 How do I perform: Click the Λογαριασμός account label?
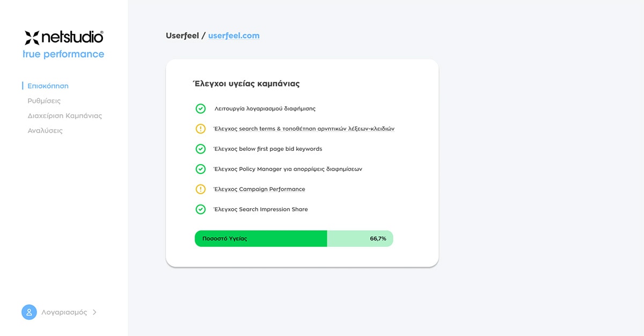pos(64,312)
